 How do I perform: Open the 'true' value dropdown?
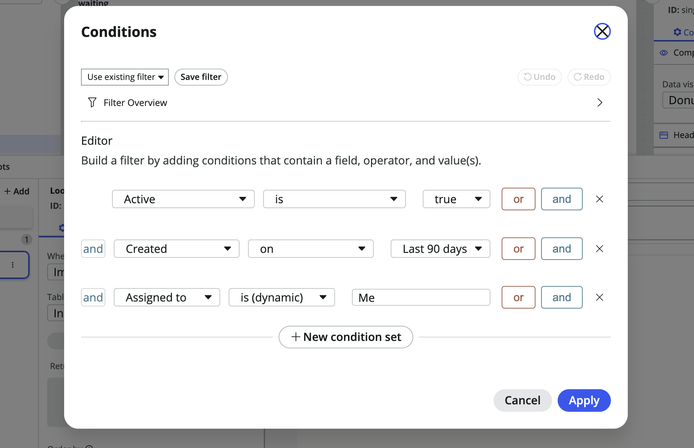[456, 199]
